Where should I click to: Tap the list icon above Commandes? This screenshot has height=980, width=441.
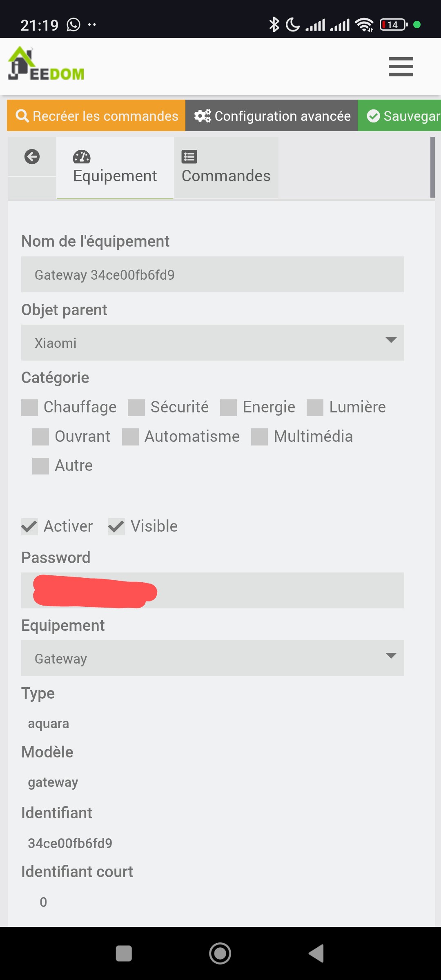click(189, 157)
